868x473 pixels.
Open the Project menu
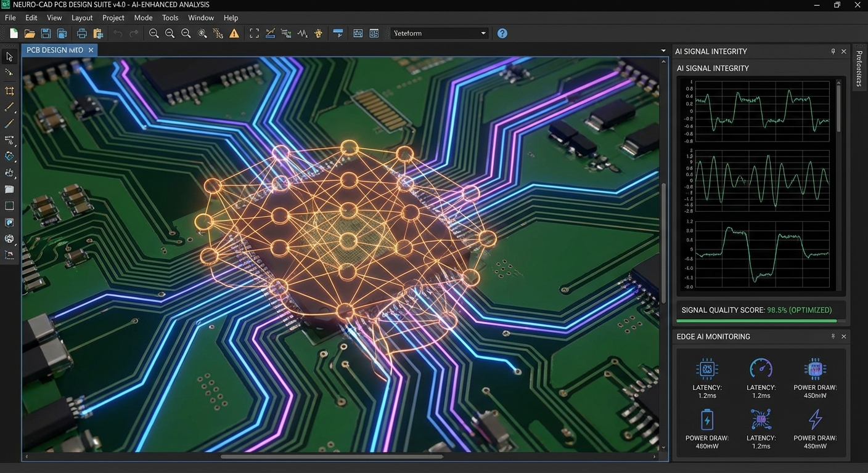[113, 18]
